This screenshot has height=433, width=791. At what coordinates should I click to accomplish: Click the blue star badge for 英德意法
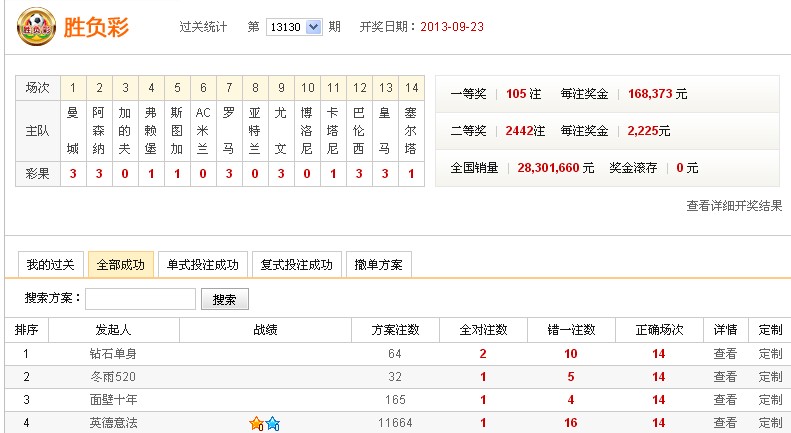272,424
